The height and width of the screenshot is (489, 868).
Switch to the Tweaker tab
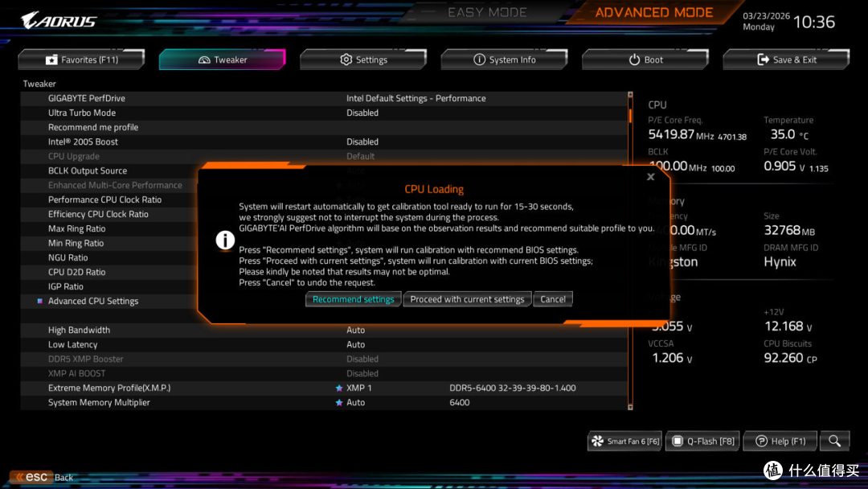click(x=223, y=60)
